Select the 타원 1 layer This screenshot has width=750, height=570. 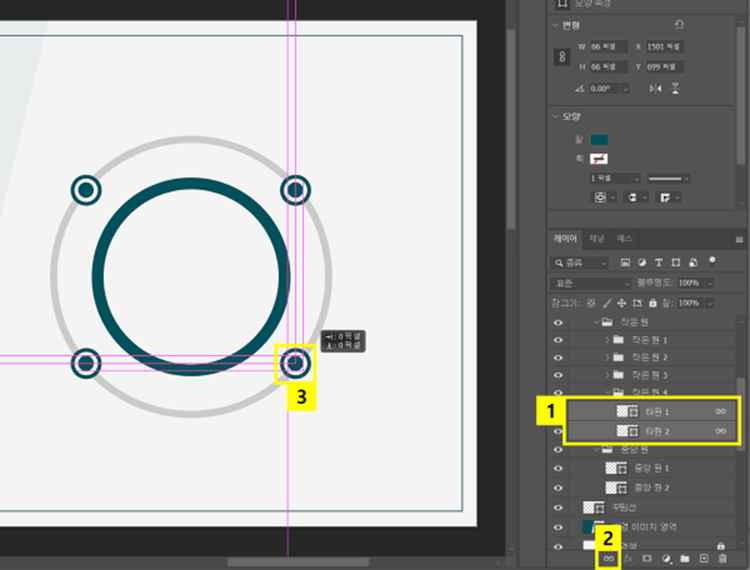pos(651,411)
